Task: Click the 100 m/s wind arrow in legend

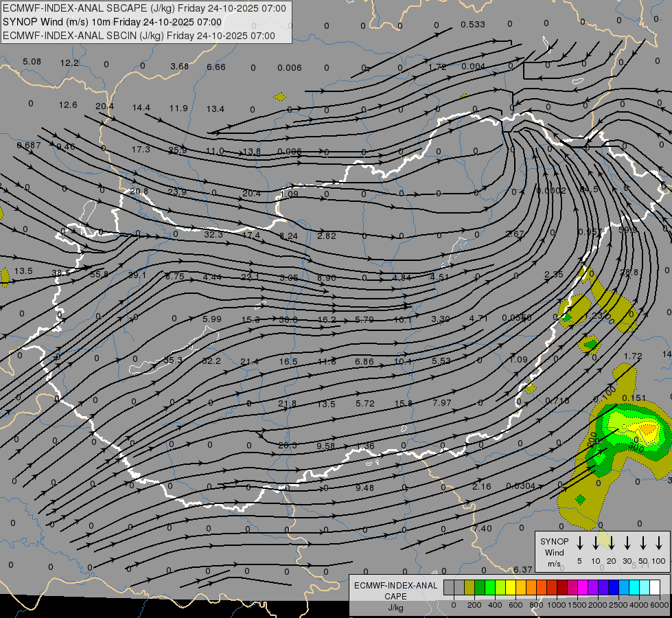Action: [659, 543]
